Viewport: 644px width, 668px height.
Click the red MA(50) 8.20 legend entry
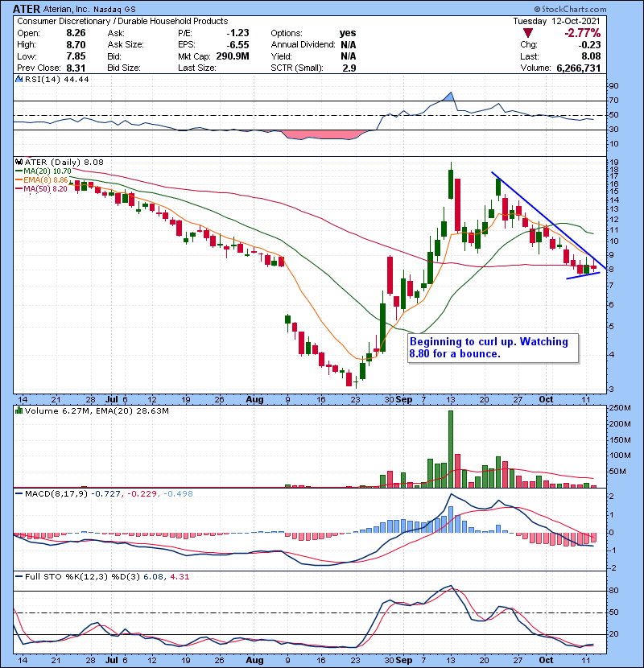click(x=41, y=189)
